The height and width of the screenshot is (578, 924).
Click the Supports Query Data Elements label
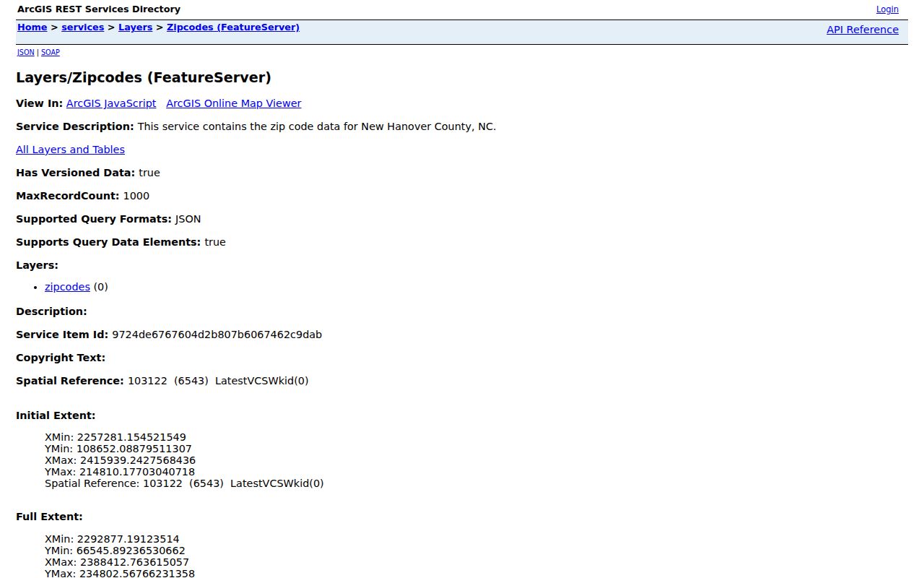[108, 242]
